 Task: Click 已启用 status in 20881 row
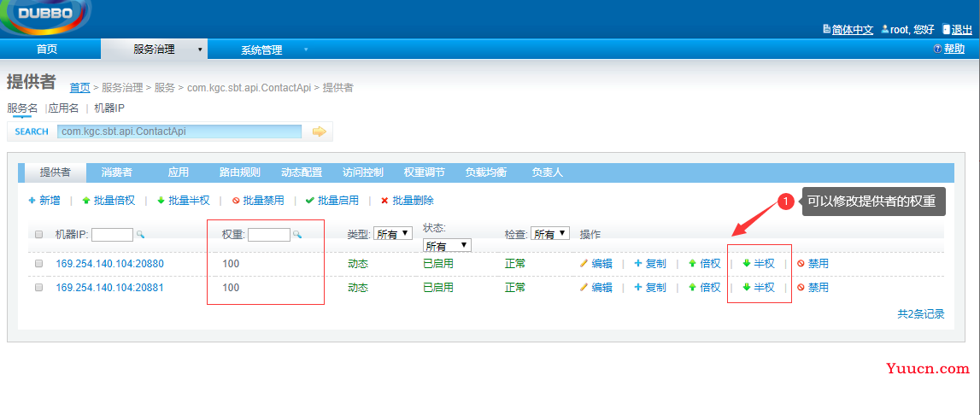click(x=438, y=288)
